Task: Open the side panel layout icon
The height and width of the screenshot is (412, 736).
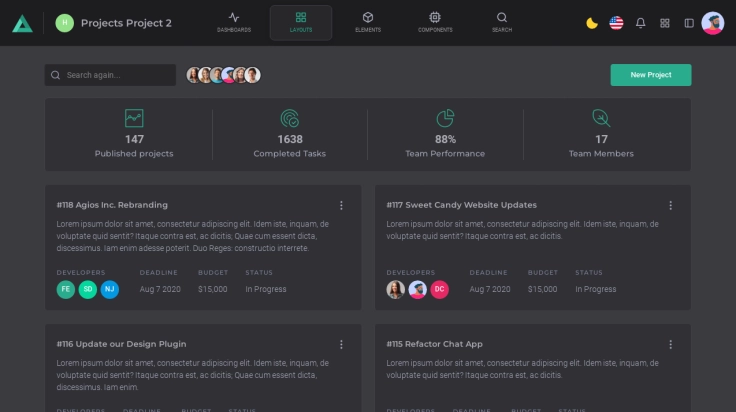Action: (689, 23)
